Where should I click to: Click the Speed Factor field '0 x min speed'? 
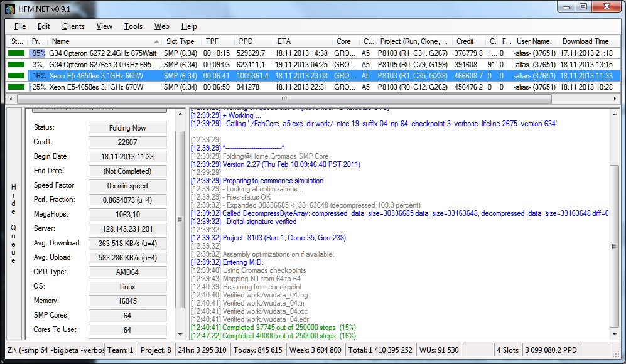tap(127, 186)
